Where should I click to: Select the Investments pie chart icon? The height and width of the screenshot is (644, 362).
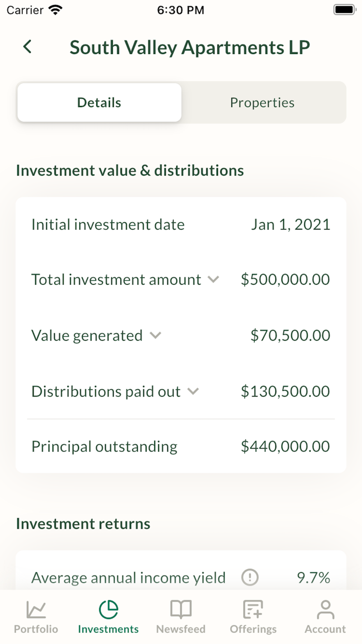108,609
